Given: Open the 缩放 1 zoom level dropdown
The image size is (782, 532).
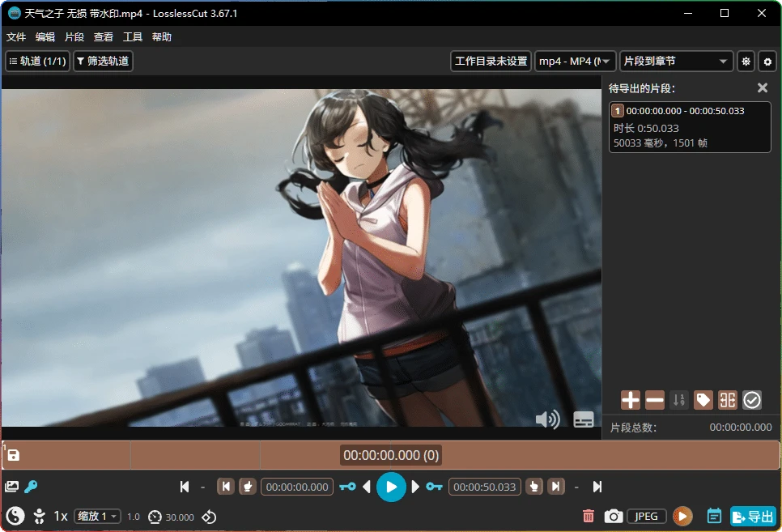Looking at the screenshot, I should pyautogui.click(x=96, y=516).
